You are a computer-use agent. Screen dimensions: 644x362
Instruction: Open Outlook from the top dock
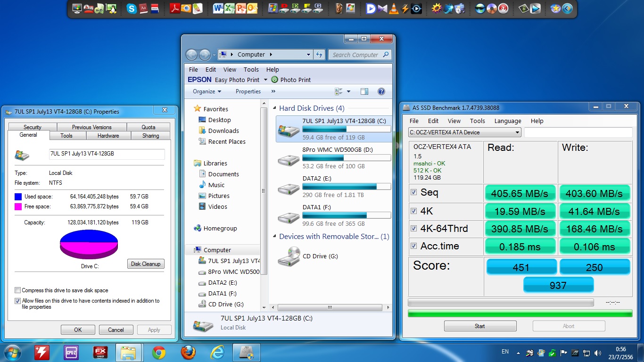(252, 8)
